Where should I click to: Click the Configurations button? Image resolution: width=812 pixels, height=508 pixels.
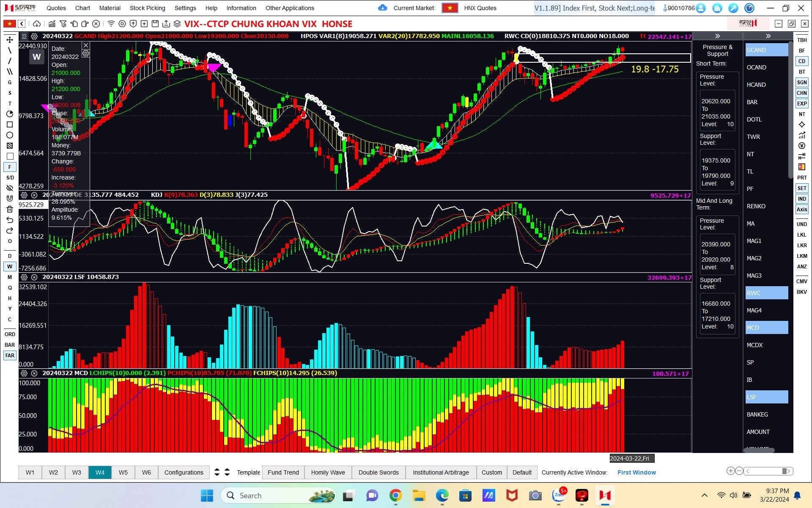pos(184,472)
